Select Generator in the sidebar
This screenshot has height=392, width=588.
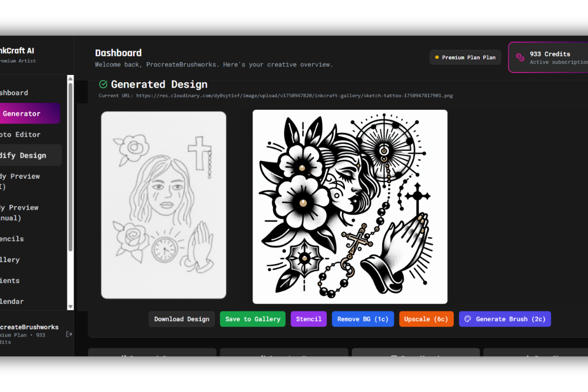pos(21,113)
